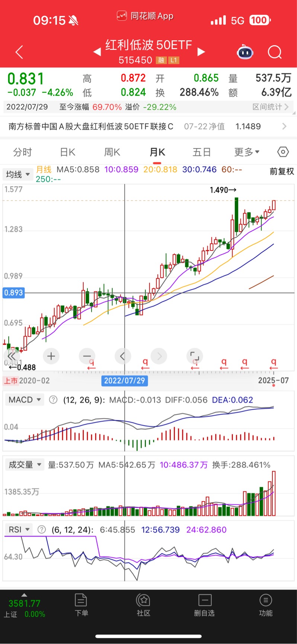Zoom out chart with minus button
Viewport: 297px width, 644px height.
click(x=87, y=356)
